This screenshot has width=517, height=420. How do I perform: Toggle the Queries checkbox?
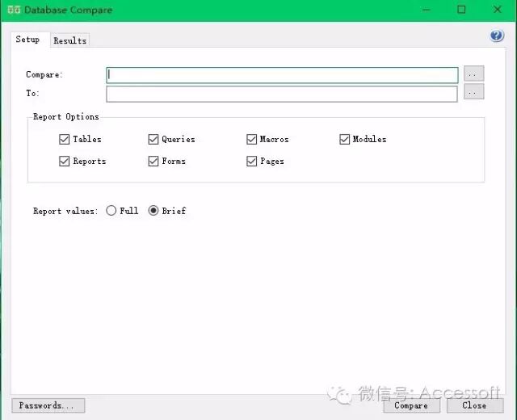[x=153, y=139]
